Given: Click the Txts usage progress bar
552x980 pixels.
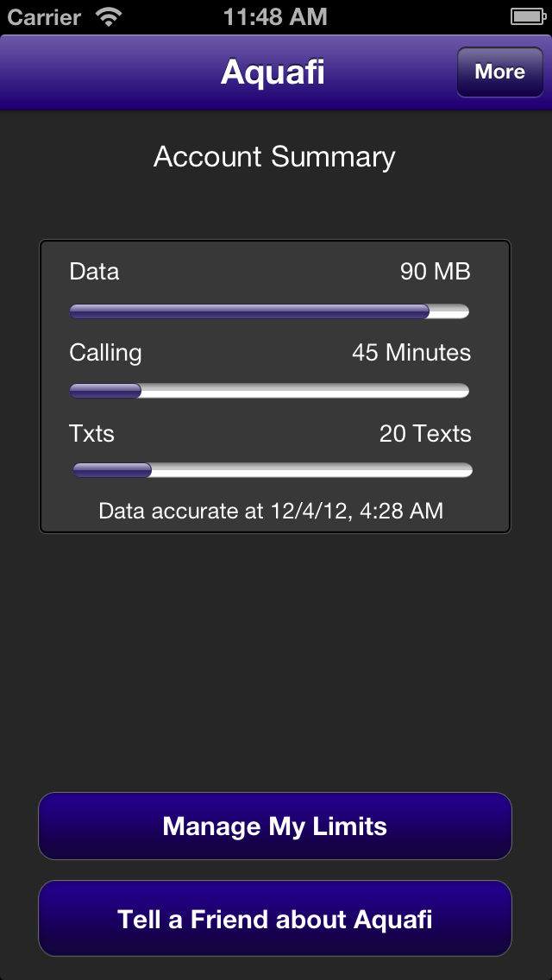Looking at the screenshot, I should [273, 470].
